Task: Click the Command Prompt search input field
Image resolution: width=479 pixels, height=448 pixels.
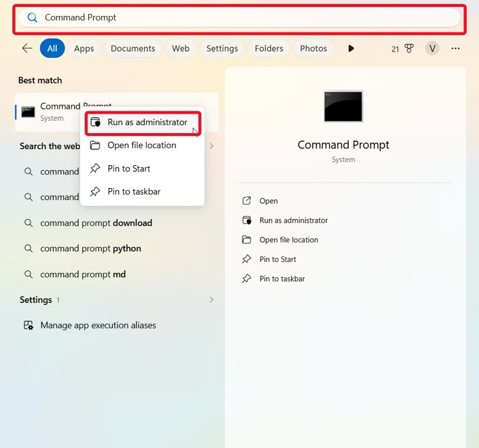Action: [240, 17]
